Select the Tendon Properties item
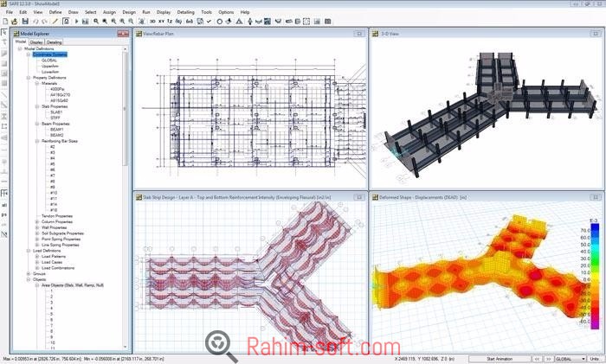606x364 pixels. click(57, 216)
